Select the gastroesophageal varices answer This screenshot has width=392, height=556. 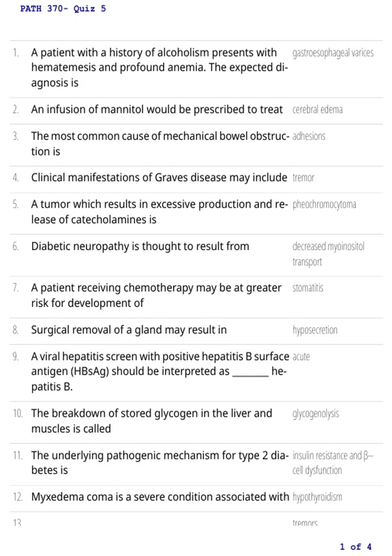333,53
